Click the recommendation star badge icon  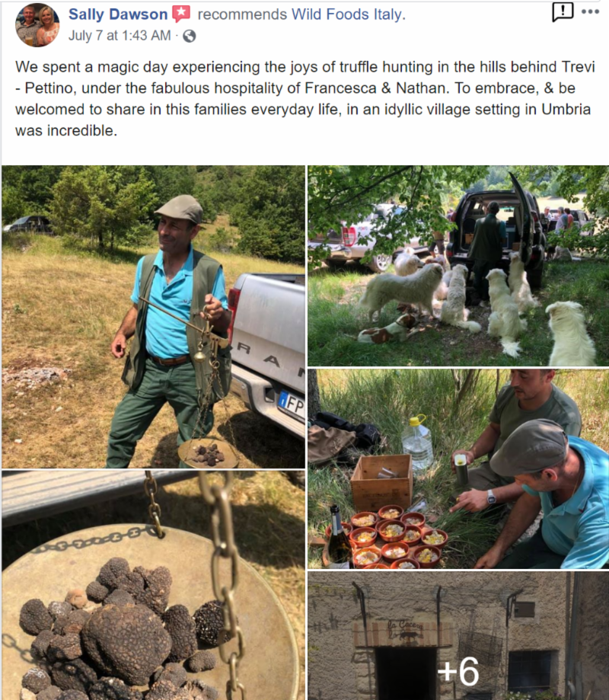tap(181, 14)
